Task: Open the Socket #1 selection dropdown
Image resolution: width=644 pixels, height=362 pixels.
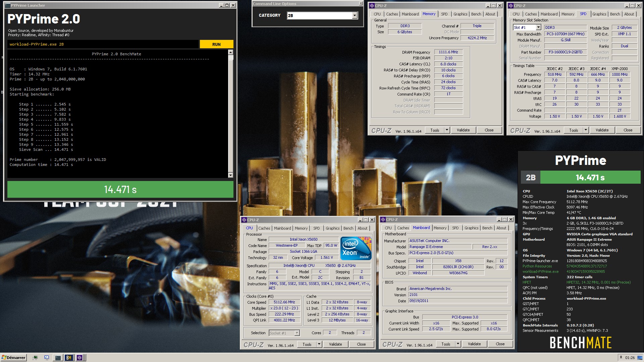Action: click(x=297, y=333)
